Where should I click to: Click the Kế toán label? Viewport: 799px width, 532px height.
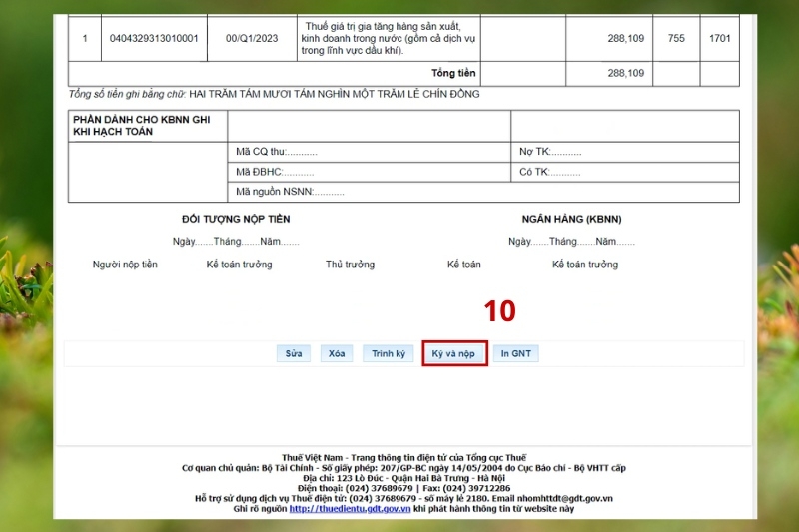coord(463,265)
